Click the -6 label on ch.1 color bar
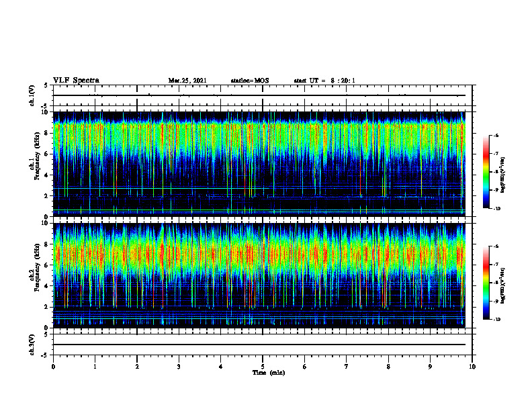 click(x=496, y=136)
